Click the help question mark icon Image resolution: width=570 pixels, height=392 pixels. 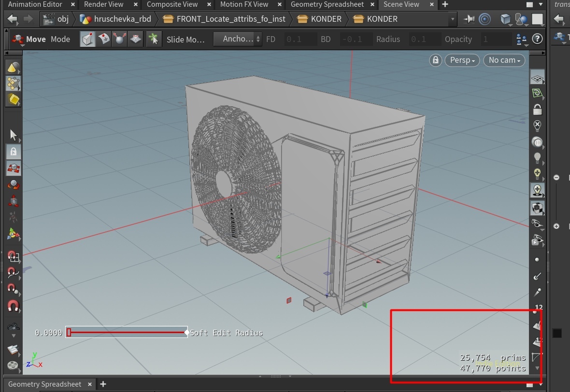click(537, 39)
